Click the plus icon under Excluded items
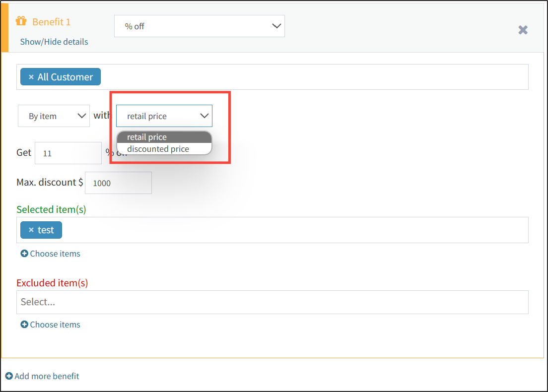 pyautogui.click(x=23, y=325)
